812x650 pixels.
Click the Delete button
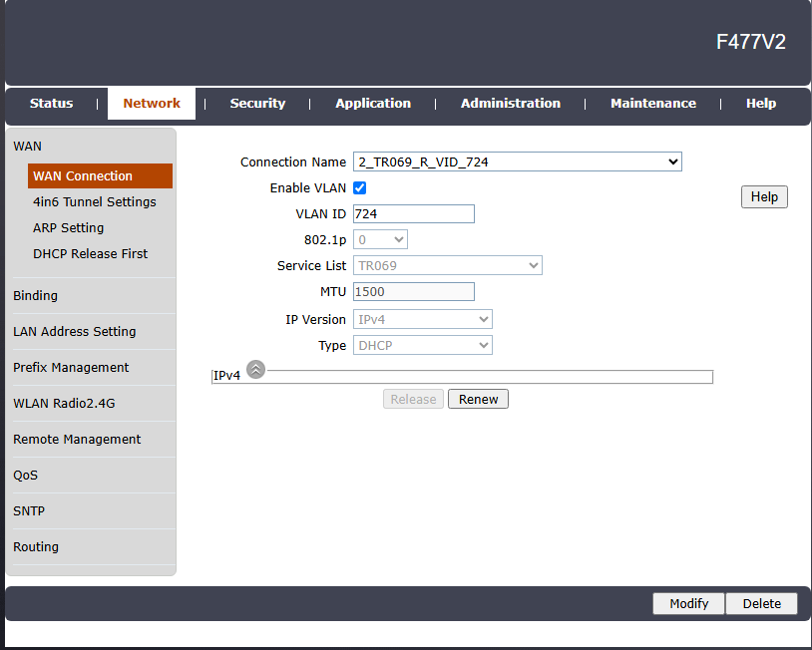762,603
